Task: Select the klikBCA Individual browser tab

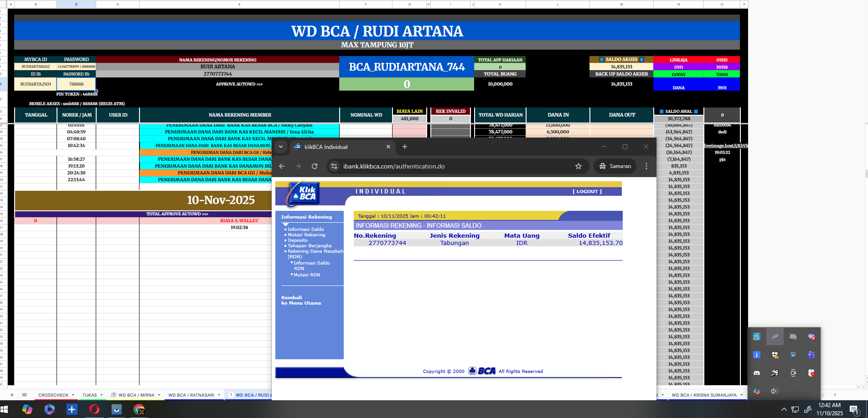Action: 342,147
